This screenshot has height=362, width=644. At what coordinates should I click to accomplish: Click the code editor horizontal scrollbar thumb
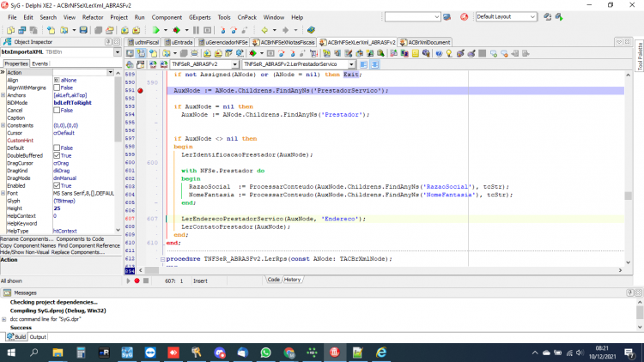point(151,270)
